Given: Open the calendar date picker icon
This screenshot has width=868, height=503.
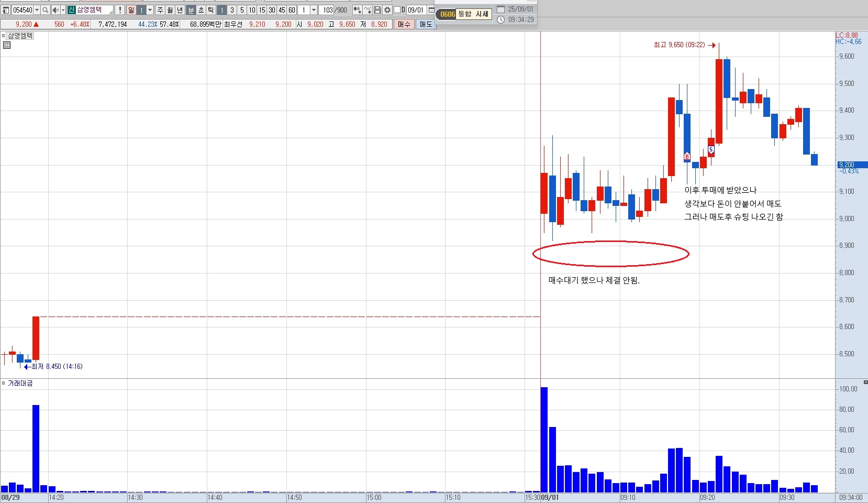Looking at the screenshot, I should (x=431, y=10).
